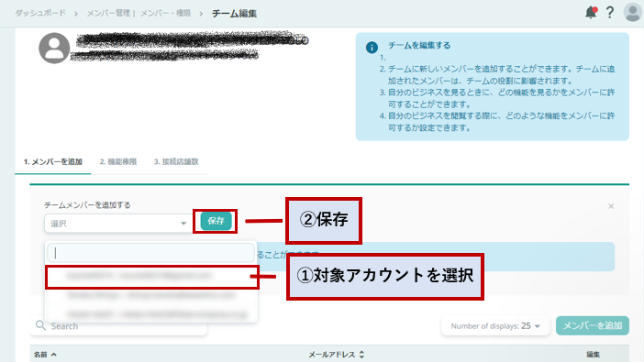Expand the 選択 member dropdown

coord(117,224)
